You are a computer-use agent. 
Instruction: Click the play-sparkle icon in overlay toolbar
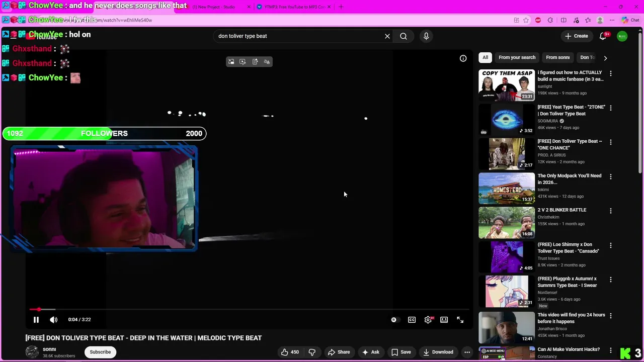pos(243,62)
